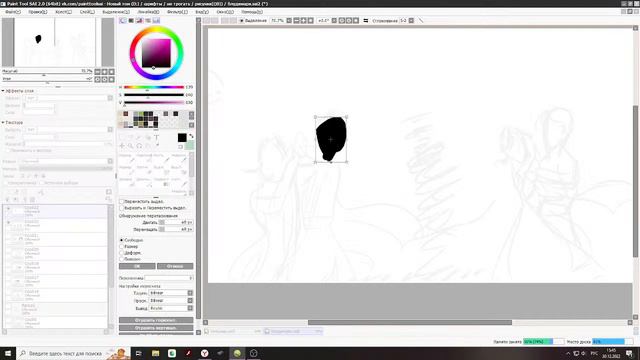The width and height of the screenshot is (640, 360).
Task: Adjust the saturation S slider
Action: point(154,95)
